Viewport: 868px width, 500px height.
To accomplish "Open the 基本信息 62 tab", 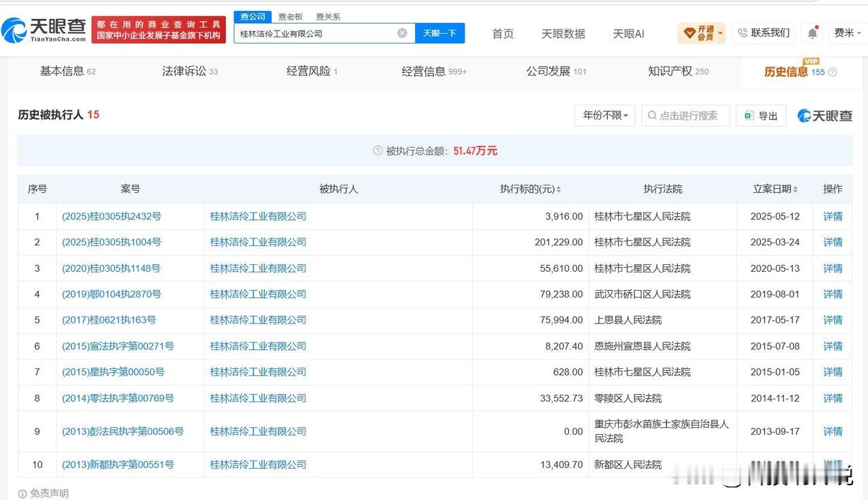I will [x=68, y=71].
